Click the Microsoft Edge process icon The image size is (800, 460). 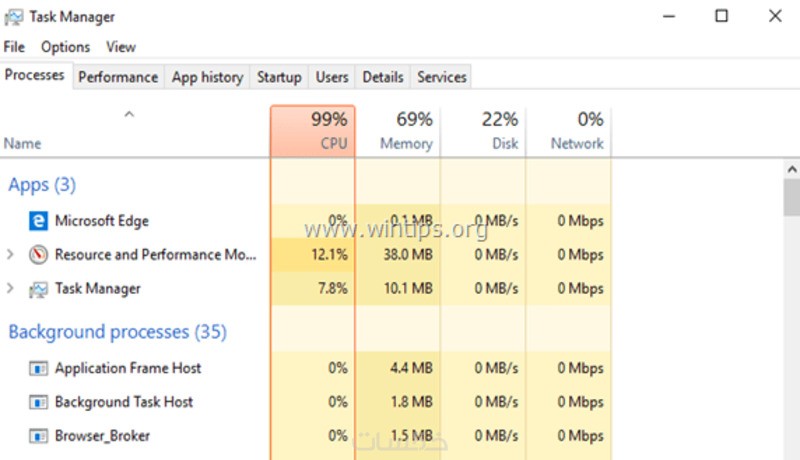[38, 221]
